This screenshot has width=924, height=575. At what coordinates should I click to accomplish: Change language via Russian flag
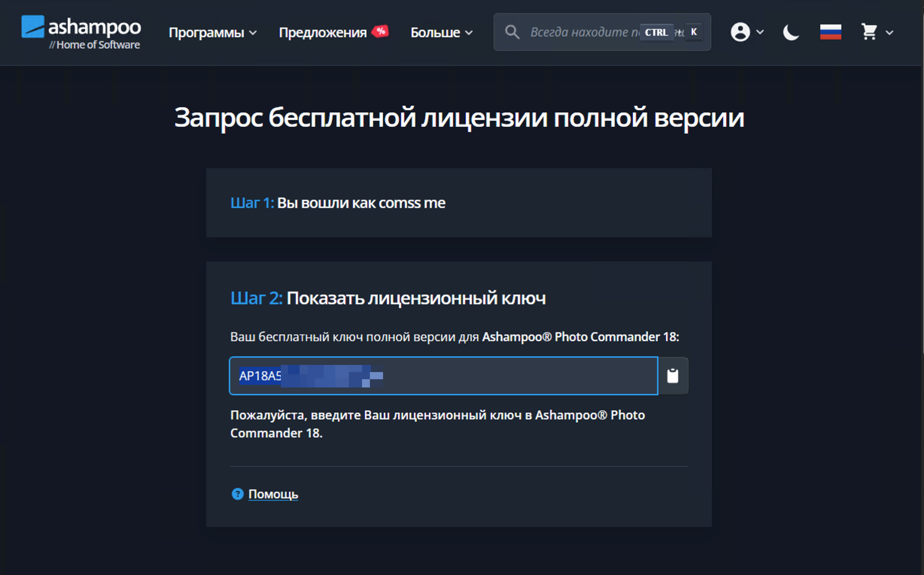830,32
